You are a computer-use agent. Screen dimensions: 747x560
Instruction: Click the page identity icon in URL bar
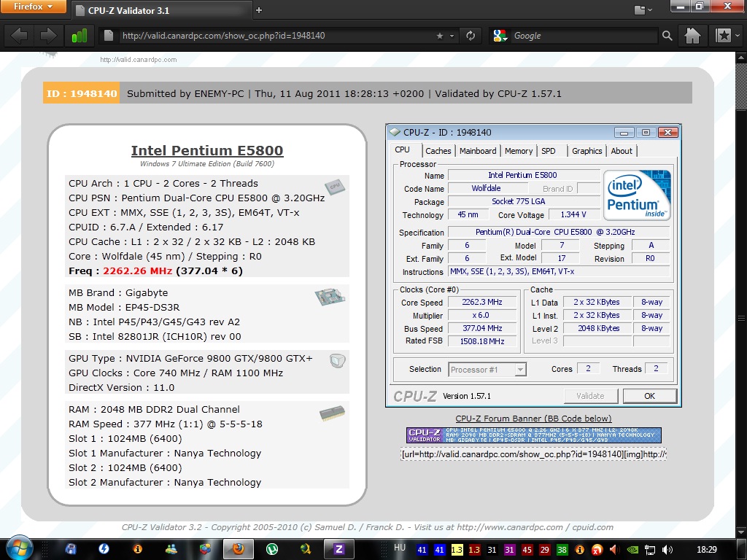pos(109,35)
